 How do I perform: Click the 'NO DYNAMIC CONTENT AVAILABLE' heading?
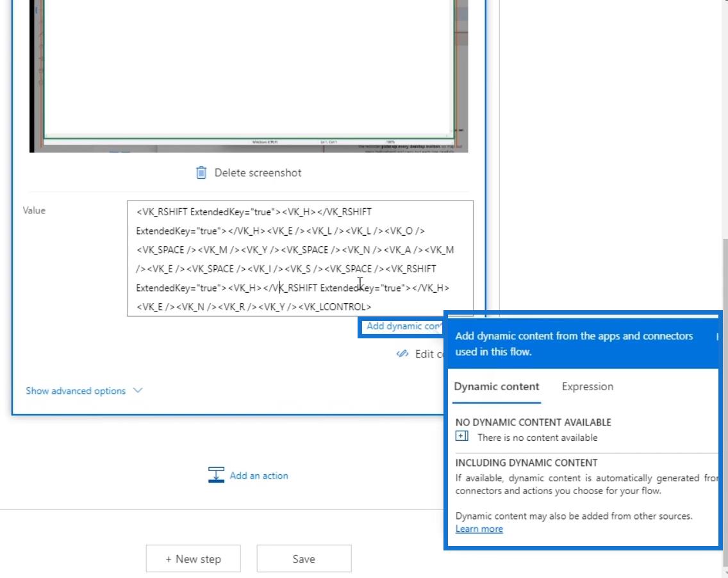[533, 422]
